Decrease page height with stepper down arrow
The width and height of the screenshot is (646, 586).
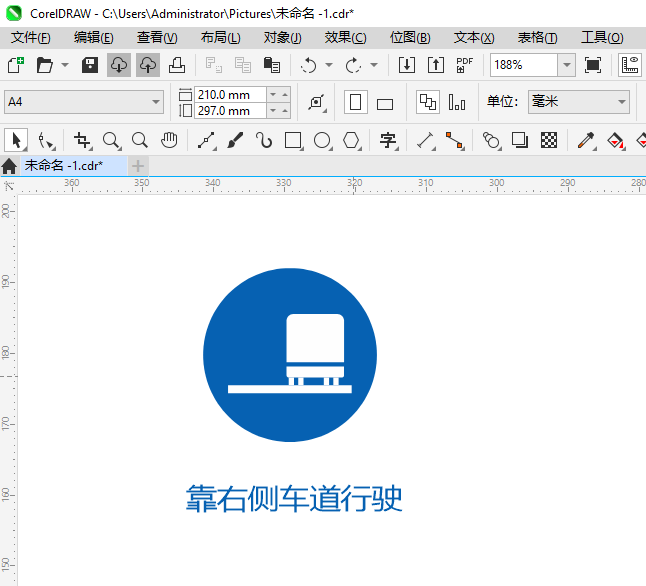coord(273,110)
